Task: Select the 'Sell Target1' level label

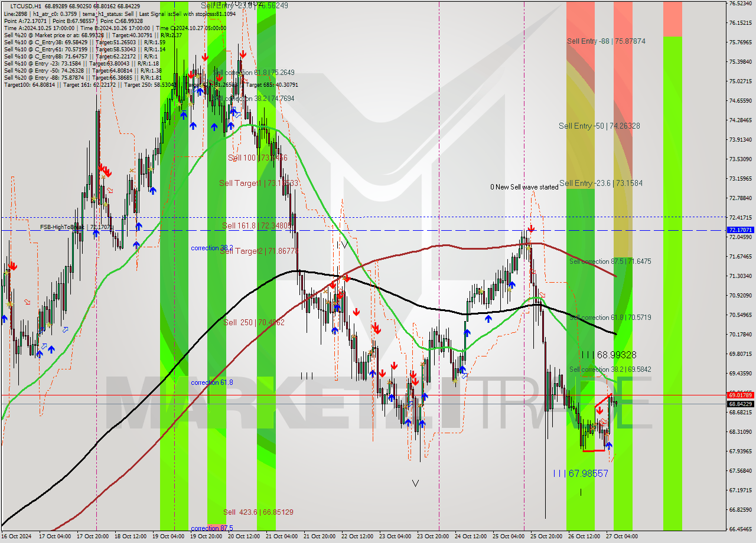Action: (x=259, y=183)
